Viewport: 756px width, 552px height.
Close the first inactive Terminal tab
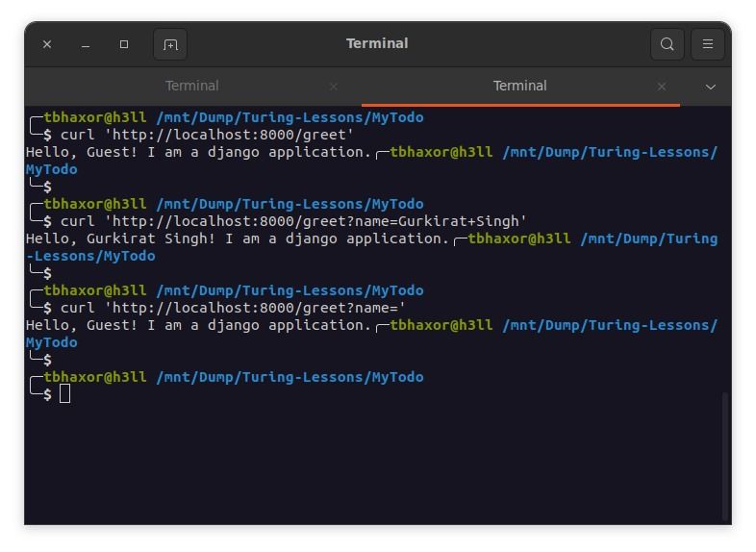pos(333,87)
